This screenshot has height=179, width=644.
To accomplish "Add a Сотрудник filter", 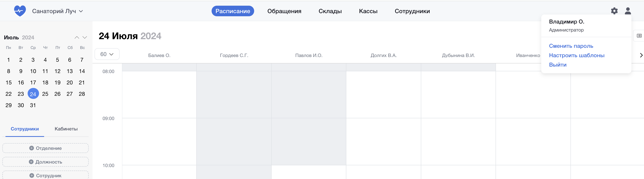I will [45, 175].
